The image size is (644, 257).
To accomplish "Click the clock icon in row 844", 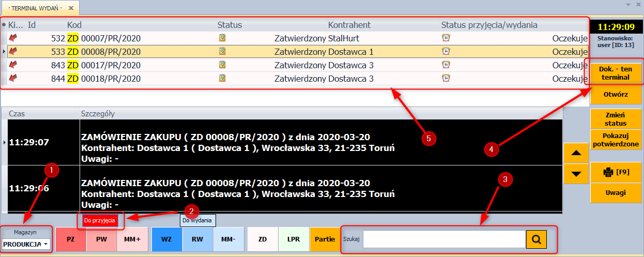I will tap(446, 78).
